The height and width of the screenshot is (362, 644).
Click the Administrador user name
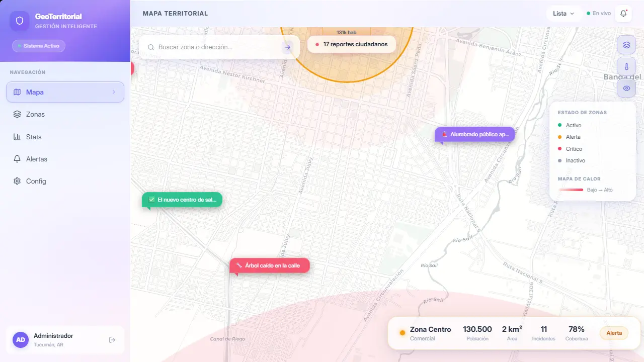53,336
